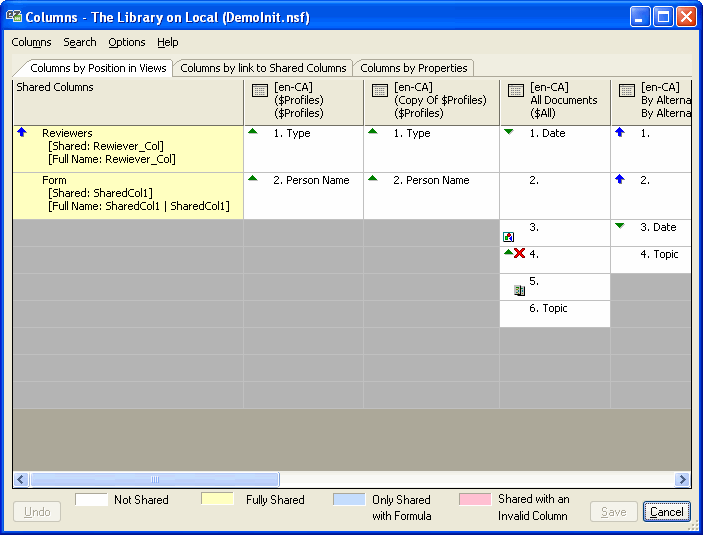703x535 pixels.
Task: Switch to Columns by link to Shared Columns tab
Action: pyautogui.click(x=263, y=68)
